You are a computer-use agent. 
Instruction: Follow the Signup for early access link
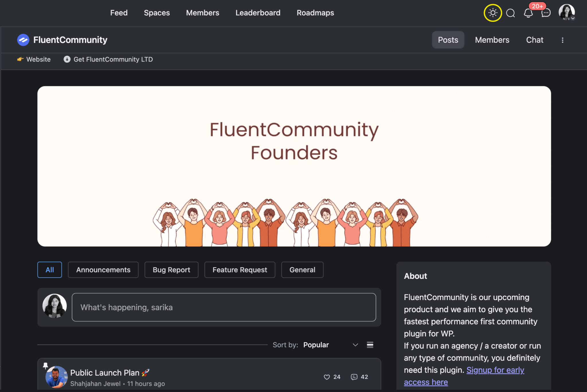(495, 370)
